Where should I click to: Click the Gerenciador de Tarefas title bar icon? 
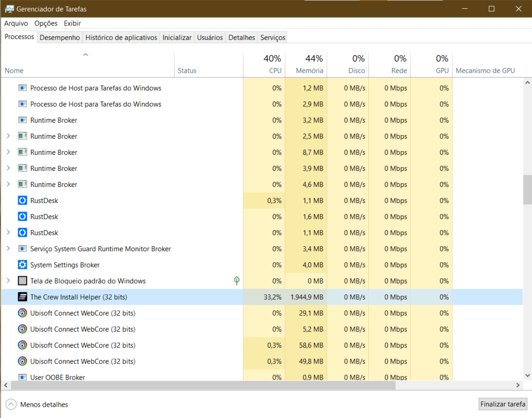click(x=9, y=9)
